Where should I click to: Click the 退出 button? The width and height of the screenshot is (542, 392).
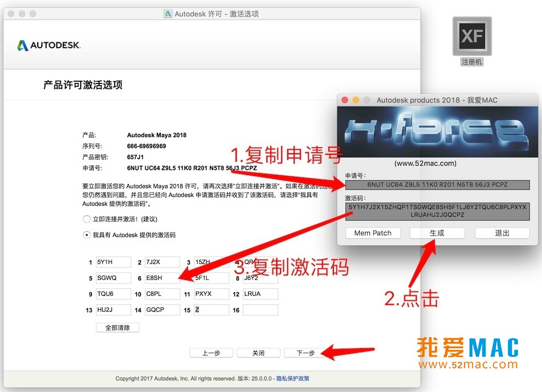pyautogui.click(x=502, y=233)
